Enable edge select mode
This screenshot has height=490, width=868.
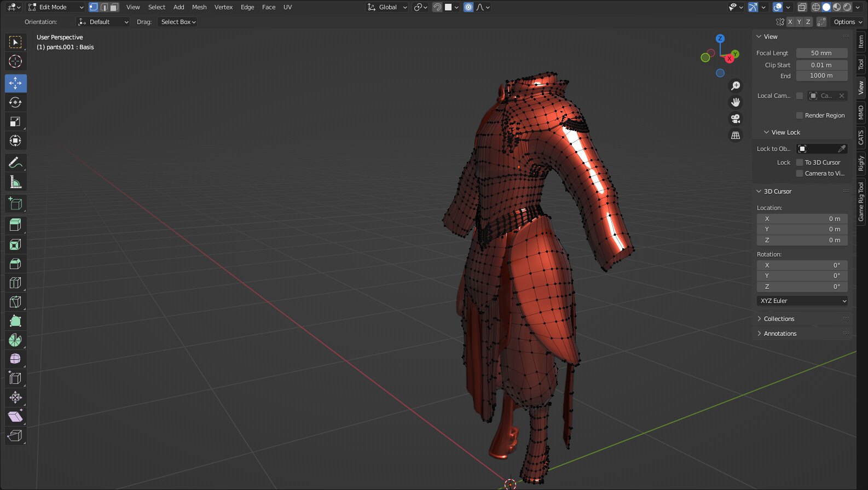tap(104, 7)
